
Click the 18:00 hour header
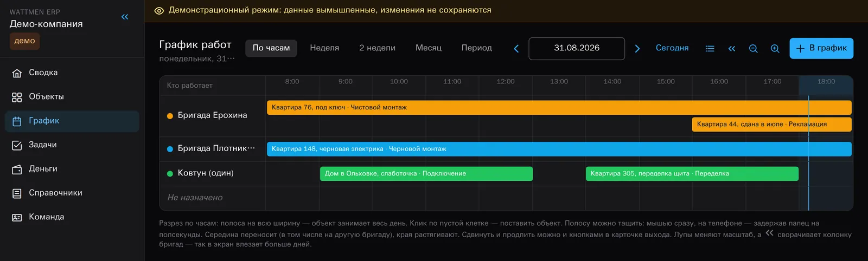(x=826, y=82)
